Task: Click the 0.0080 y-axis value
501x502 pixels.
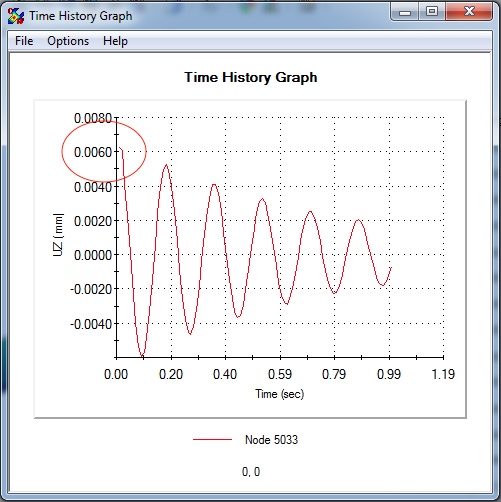Action: (93, 118)
